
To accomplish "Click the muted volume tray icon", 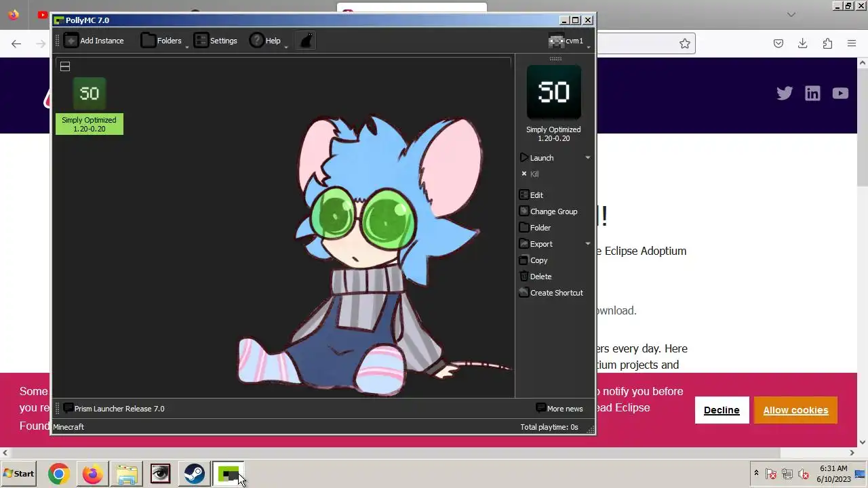I will coord(804,474).
